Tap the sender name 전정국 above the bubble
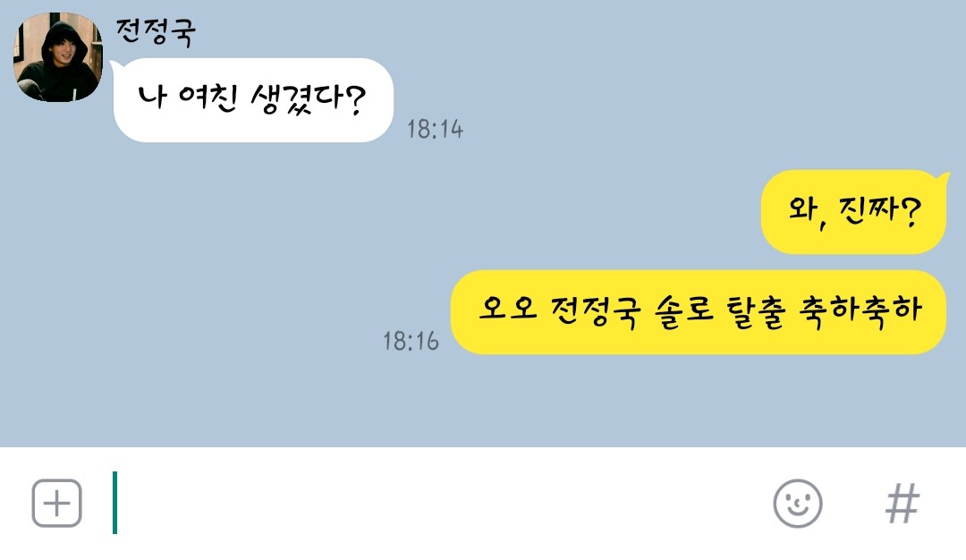Screen dimensions: 966x560 156,32
